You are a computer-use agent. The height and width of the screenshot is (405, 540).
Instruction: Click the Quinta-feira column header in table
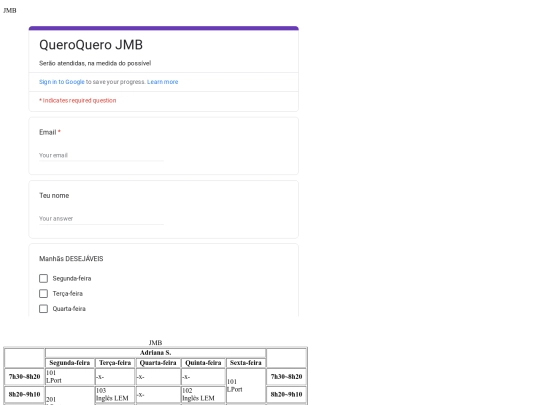(203, 363)
